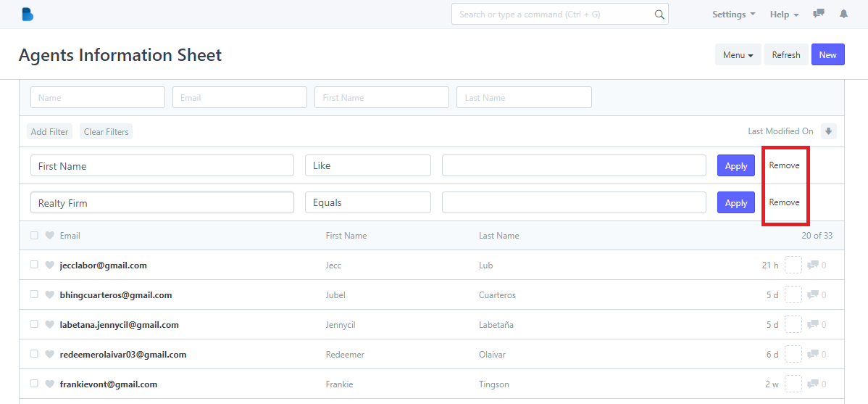Click heart icon in list header
The height and width of the screenshot is (404, 868).
[x=49, y=236]
